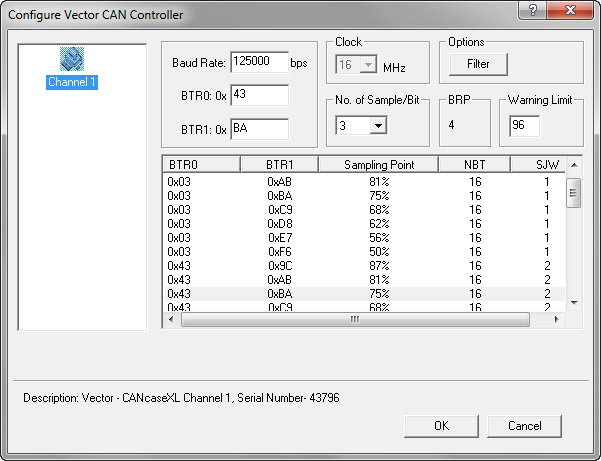Focus the BTR0 hex input field
Screen dimensions: 601x461
[259, 95]
